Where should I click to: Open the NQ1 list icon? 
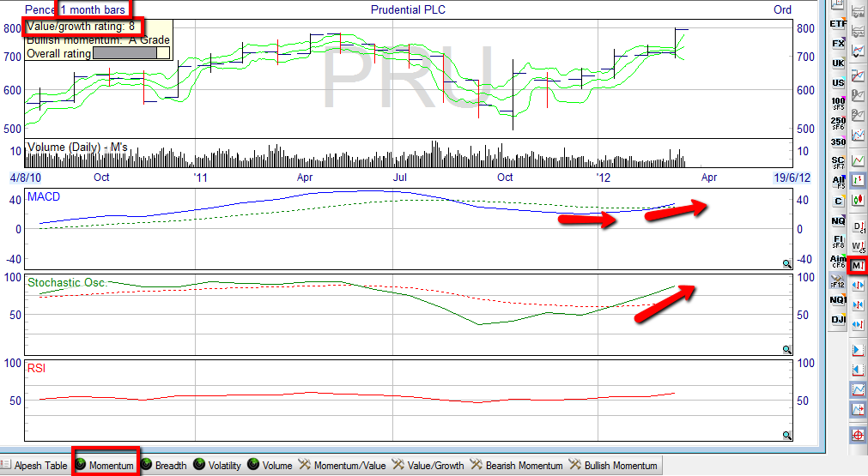(x=838, y=299)
